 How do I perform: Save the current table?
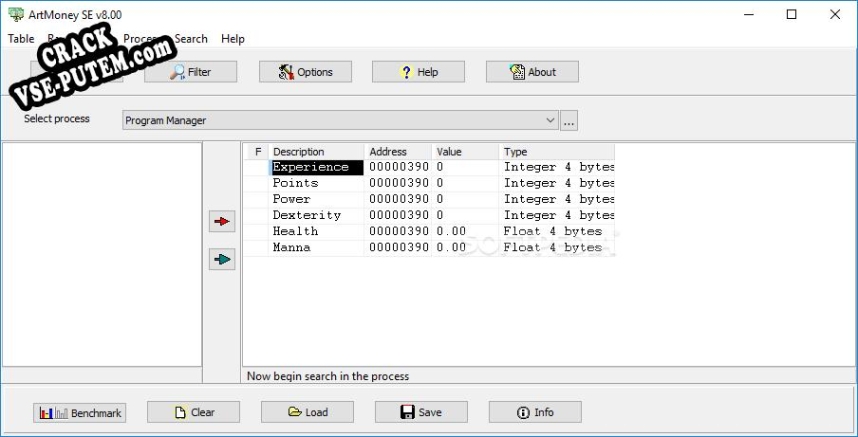click(x=421, y=412)
